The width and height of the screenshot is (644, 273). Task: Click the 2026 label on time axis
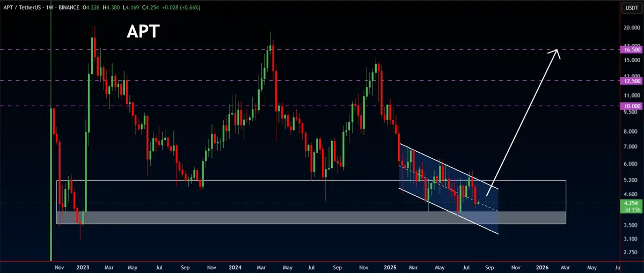coord(542,267)
